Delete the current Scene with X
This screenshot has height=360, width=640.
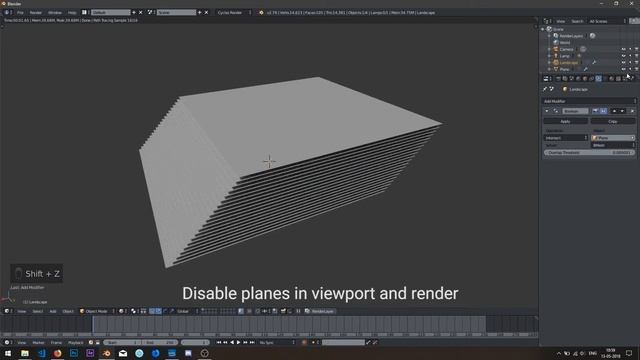pos(207,13)
